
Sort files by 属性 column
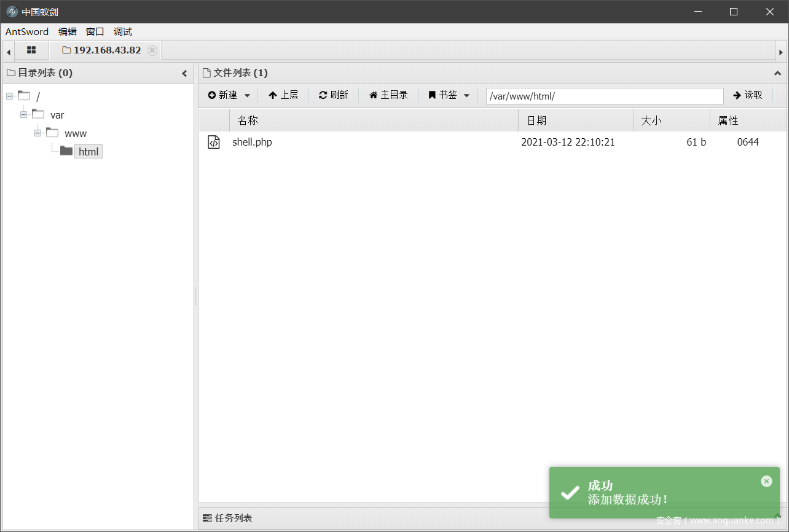tap(748, 120)
